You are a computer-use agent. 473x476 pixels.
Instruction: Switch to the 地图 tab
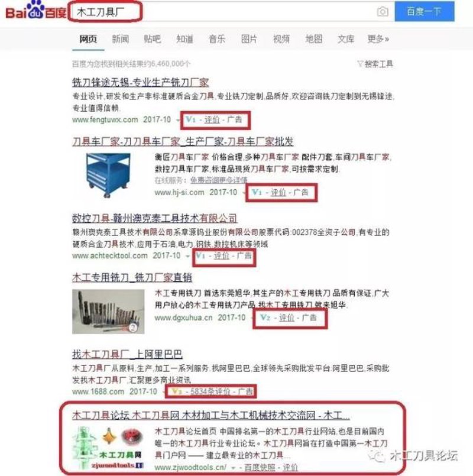pyautogui.click(x=313, y=39)
